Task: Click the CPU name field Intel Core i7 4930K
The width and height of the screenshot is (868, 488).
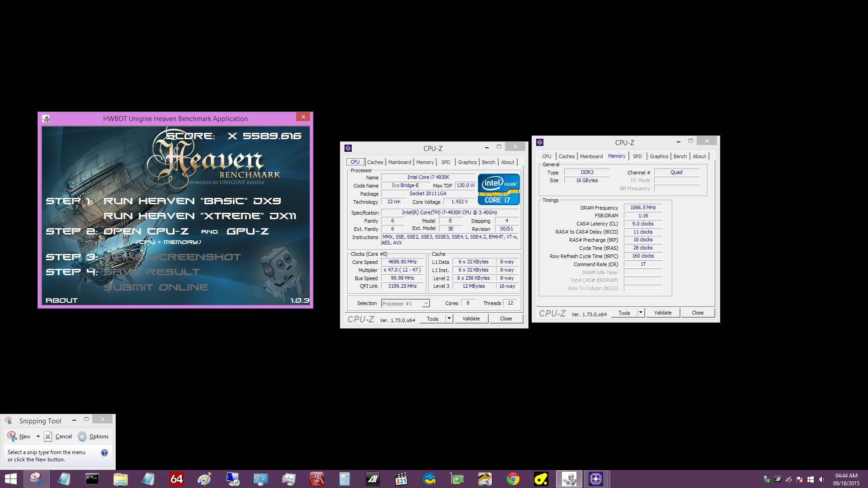Action: 428,177
